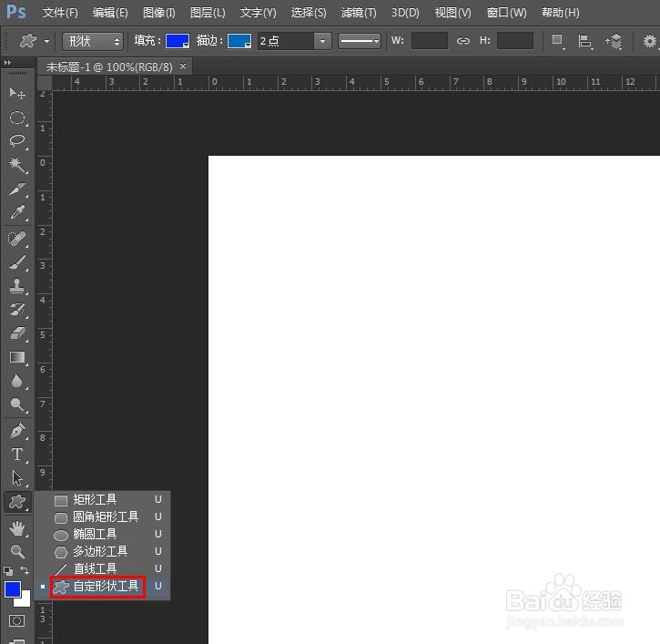
Task: Choose 直线工具 from flyout
Action: point(102,568)
